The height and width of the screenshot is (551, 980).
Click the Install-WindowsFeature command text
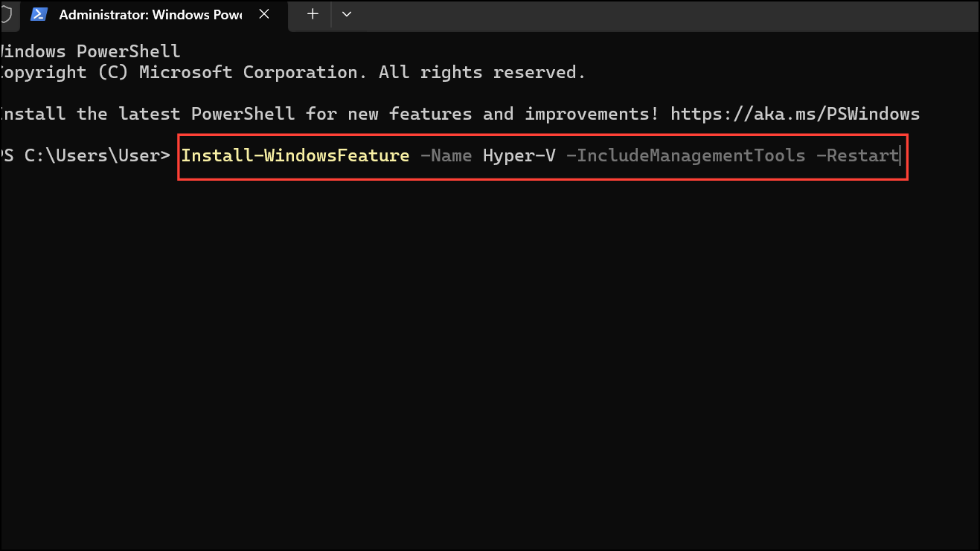[x=295, y=155]
